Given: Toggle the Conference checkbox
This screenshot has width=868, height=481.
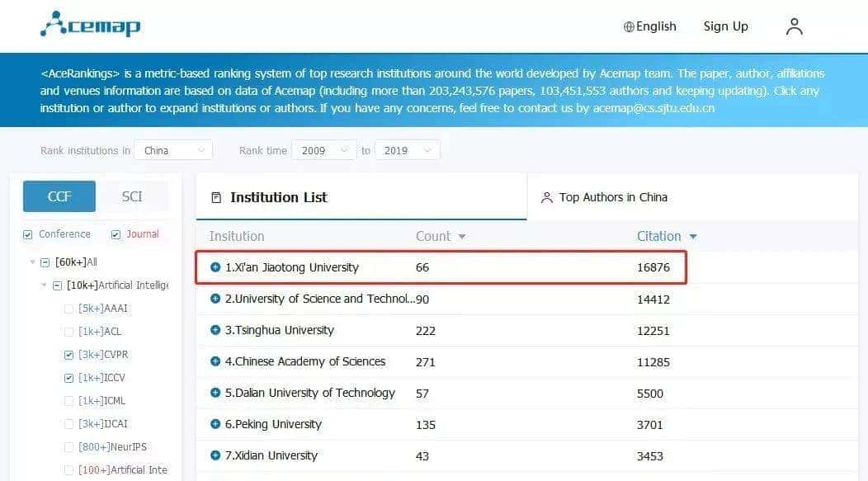Looking at the screenshot, I should pos(29,234).
